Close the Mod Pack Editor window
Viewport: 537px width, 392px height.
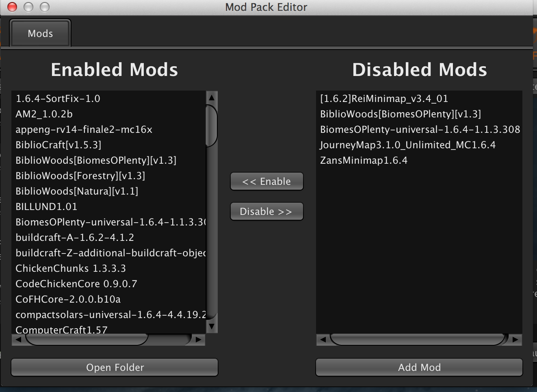click(x=13, y=7)
